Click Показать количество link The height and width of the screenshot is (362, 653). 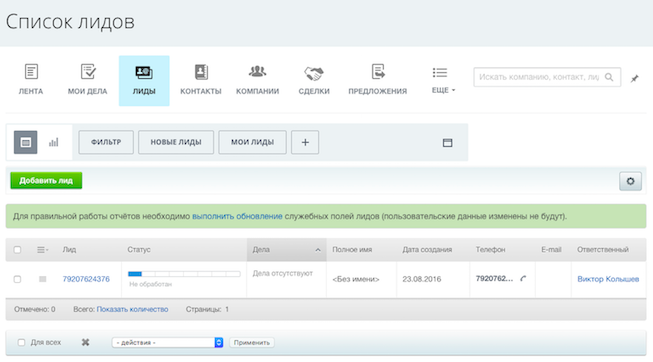pos(132,309)
